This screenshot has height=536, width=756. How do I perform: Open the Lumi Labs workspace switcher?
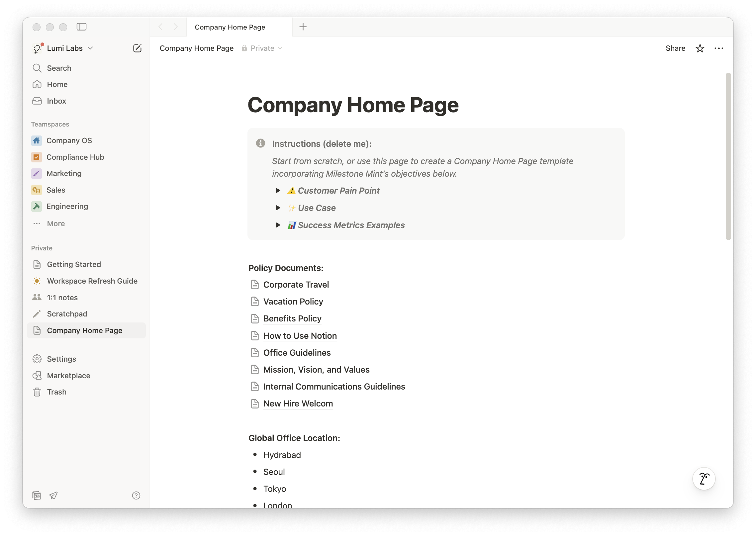tap(64, 48)
